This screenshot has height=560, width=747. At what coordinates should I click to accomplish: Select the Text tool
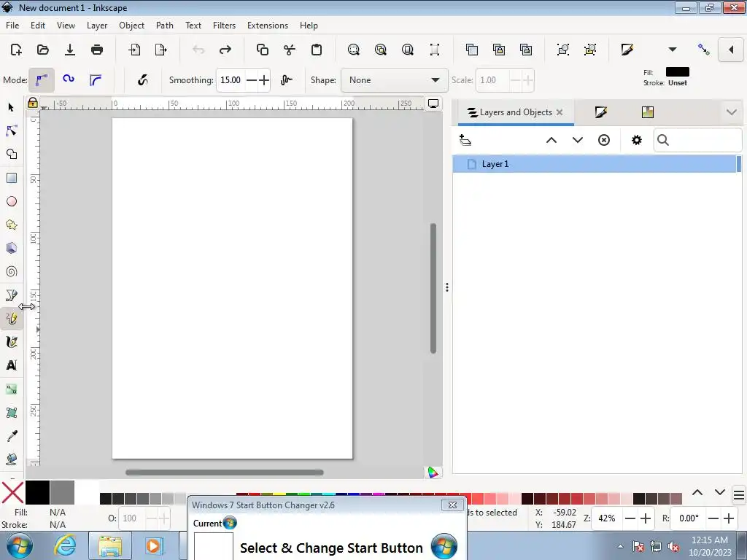coord(12,365)
